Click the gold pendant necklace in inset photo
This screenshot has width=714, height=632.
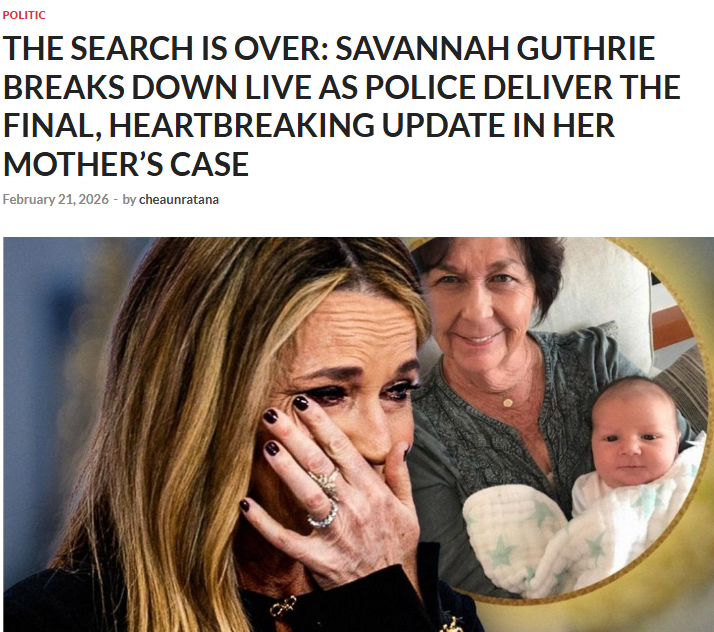(508, 403)
